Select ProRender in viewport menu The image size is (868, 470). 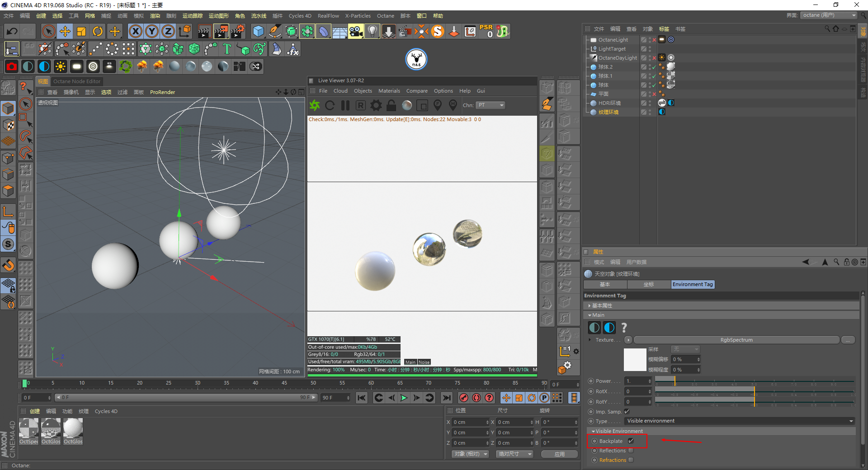[162, 92]
